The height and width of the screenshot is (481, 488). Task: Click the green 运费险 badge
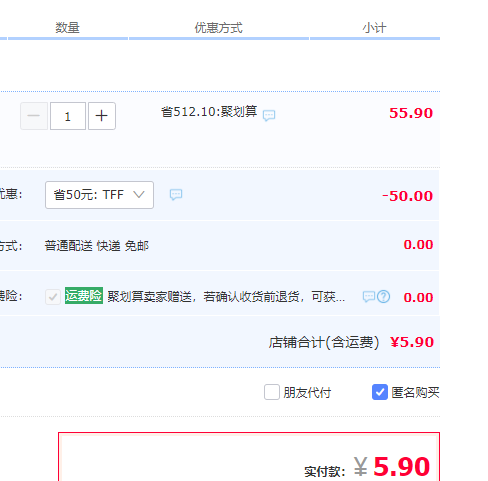pos(84,296)
